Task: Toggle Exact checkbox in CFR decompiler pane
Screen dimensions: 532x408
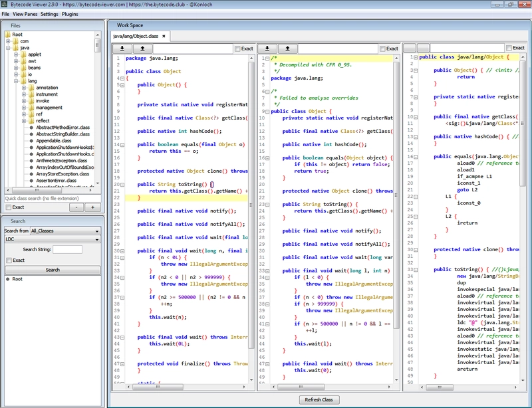Action: click(382, 49)
